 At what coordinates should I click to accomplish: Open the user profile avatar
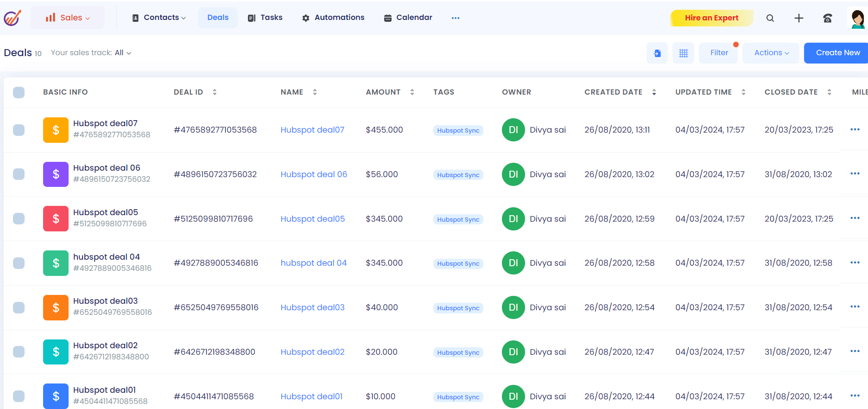click(x=857, y=19)
